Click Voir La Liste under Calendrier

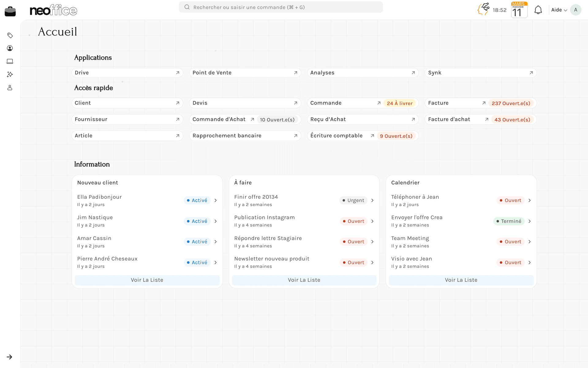coord(461,280)
